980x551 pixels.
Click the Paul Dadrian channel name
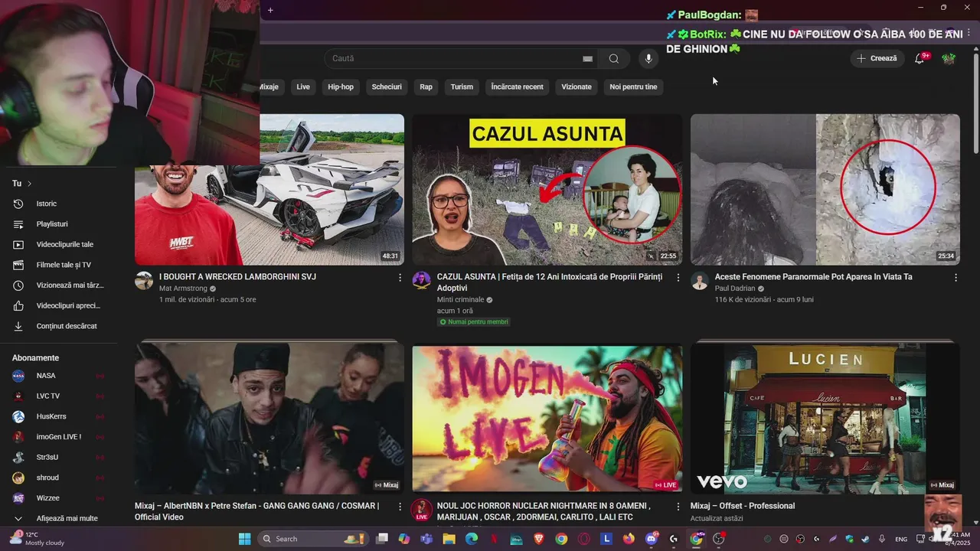tap(735, 289)
